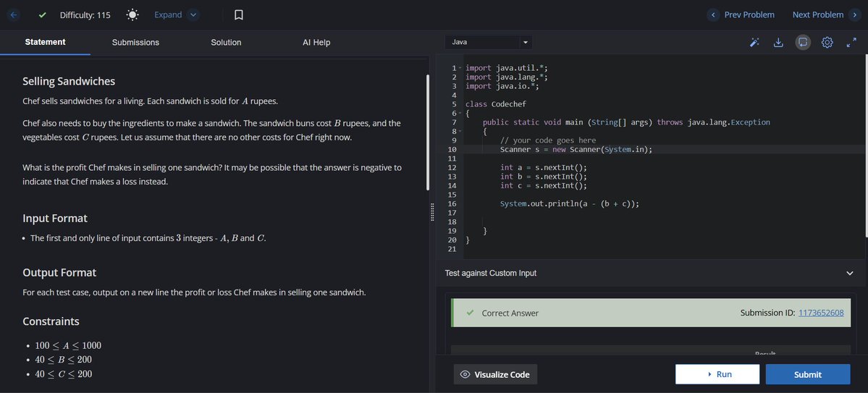Click 'int a = s.nextInt();' line
Image resolution: width=868 pixels, height=393 pixels.
pos(543,167)
